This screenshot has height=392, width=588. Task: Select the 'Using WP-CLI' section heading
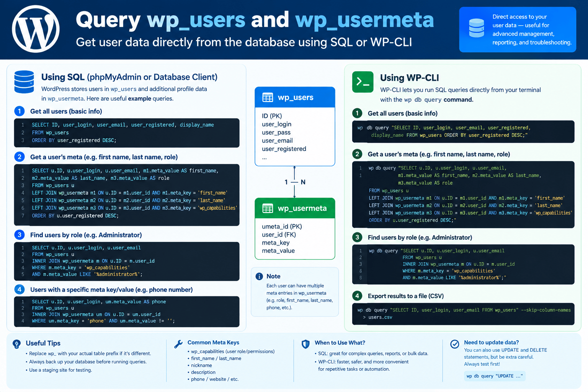click(x=409, y=78)
